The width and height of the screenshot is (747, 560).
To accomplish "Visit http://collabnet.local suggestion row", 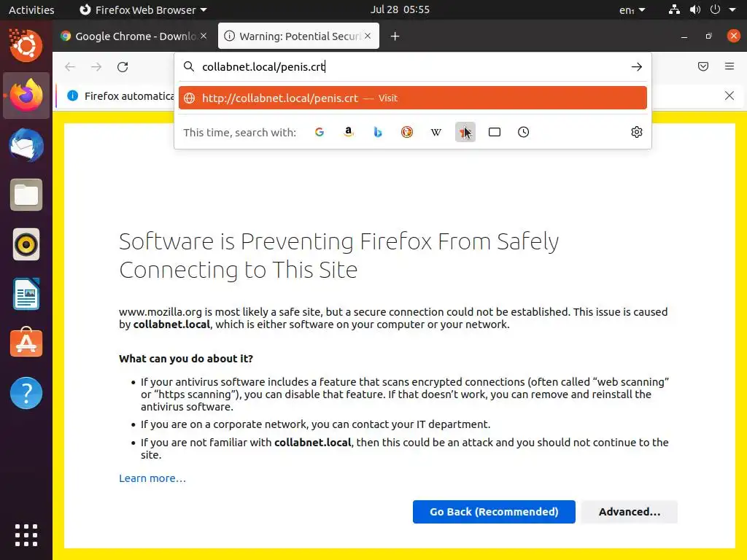I will pyautogui.click(x=412, y=98).
